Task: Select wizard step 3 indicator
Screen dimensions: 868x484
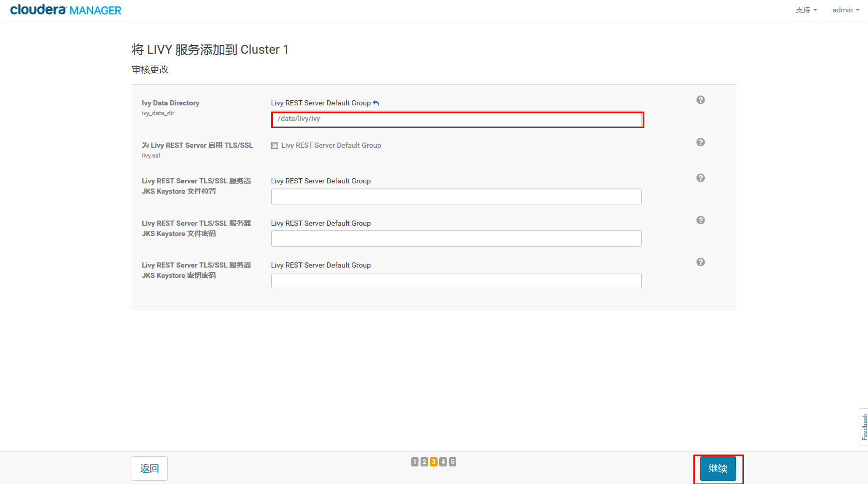Action: (433, 462)
